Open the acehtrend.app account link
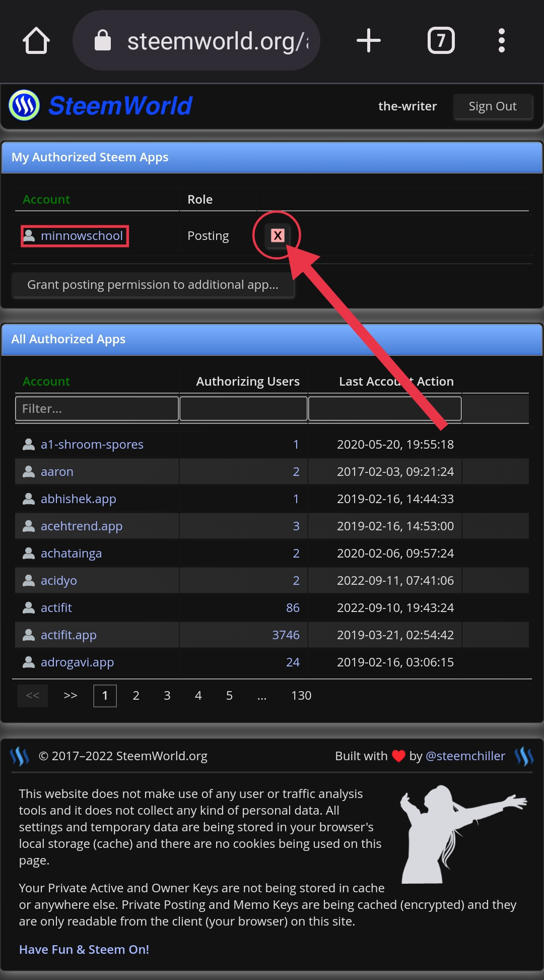Viewport: 544px width, 980px height. coord(82,526)
